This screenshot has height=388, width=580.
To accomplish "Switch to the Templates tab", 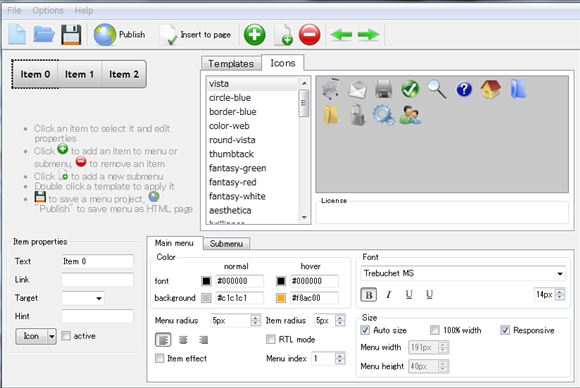I will coord(231,64).
